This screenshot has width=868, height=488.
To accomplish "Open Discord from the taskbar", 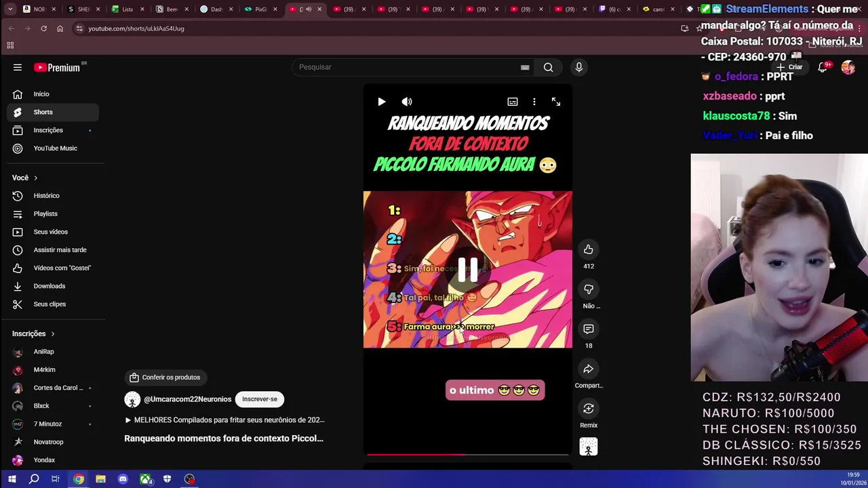I will 123,479.
